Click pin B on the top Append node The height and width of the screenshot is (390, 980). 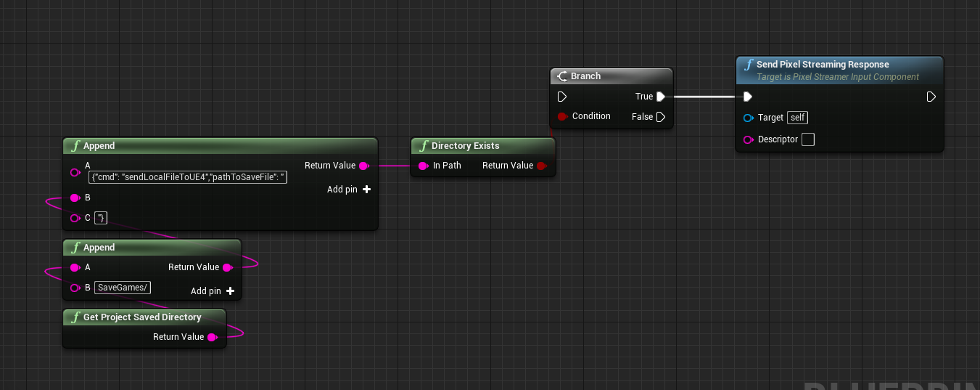point(75,198)
